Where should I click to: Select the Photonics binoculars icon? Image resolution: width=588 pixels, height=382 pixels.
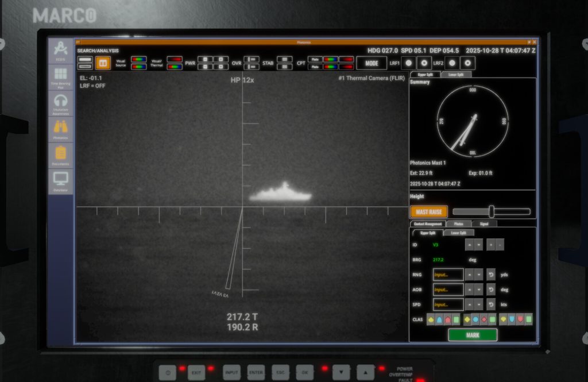click(x=60, y=129)
